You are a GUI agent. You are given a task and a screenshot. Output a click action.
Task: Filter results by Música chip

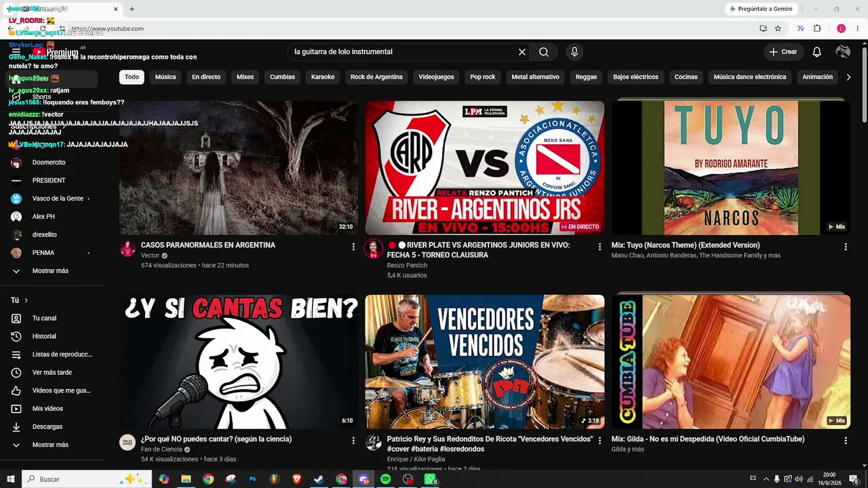click(x=165, y=77)
